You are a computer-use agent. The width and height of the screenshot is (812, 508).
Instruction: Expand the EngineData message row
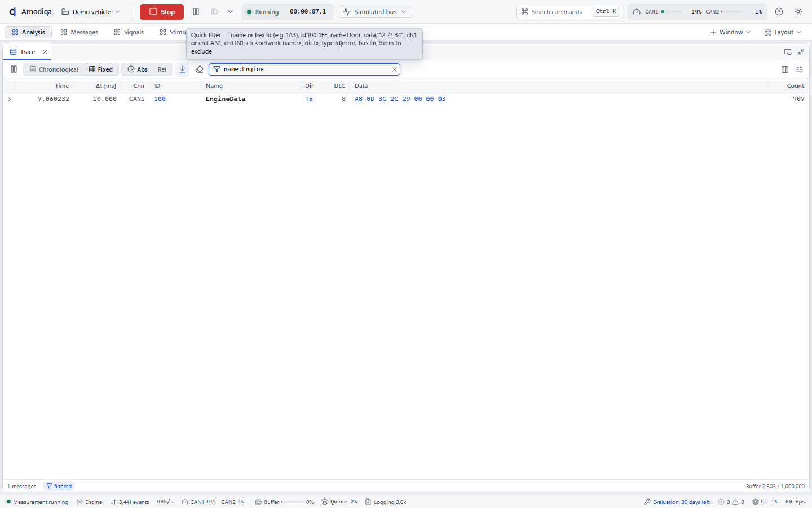10,99
